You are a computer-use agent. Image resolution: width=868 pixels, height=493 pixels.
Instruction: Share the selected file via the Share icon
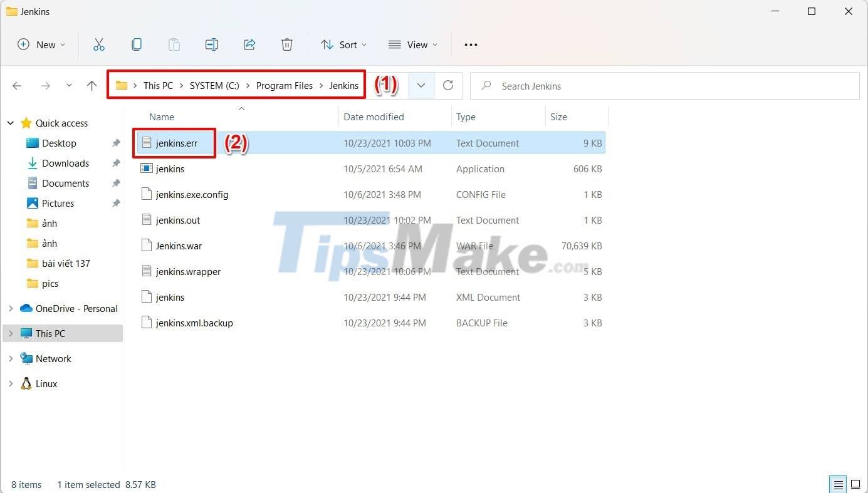(x=249, y=44)
